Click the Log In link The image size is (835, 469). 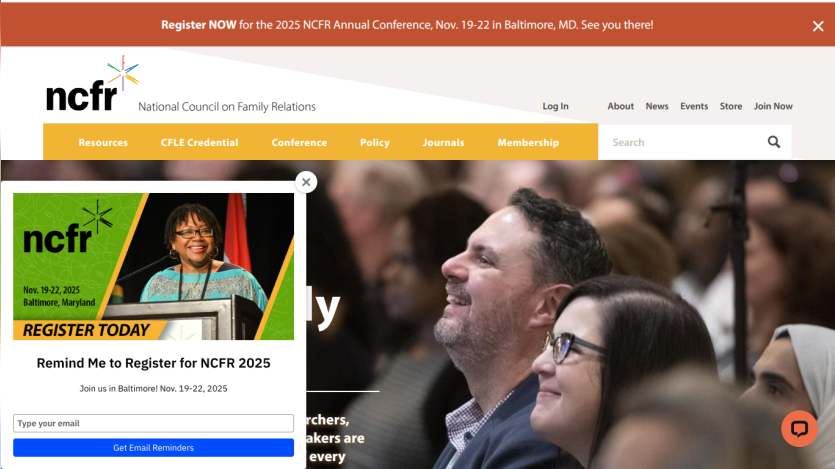(x=555, y=106)
